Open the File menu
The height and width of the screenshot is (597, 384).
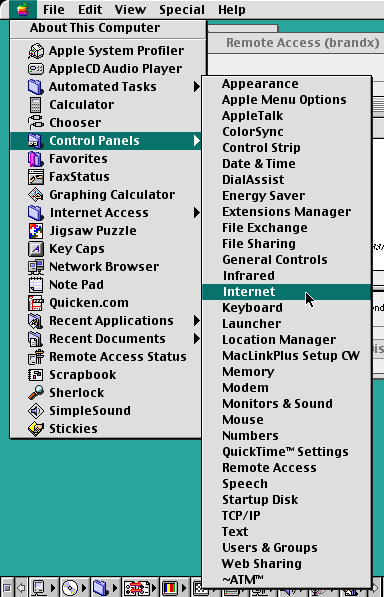(54, 10)
